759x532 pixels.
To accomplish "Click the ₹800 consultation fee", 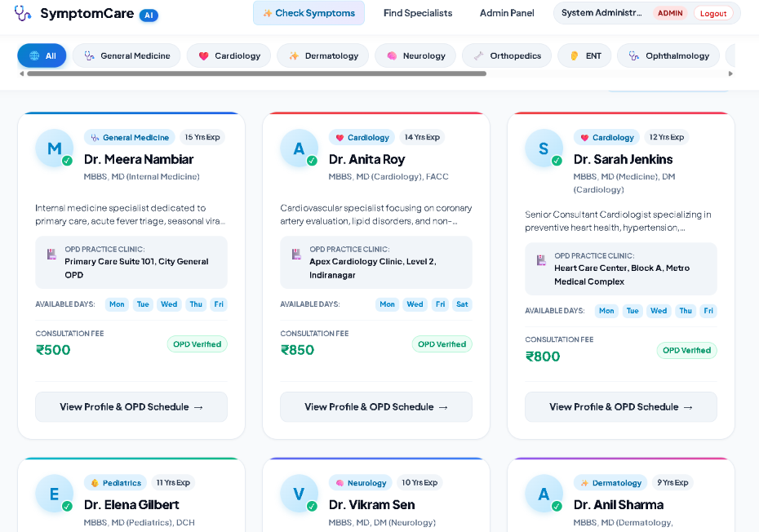I will (543, 357).
